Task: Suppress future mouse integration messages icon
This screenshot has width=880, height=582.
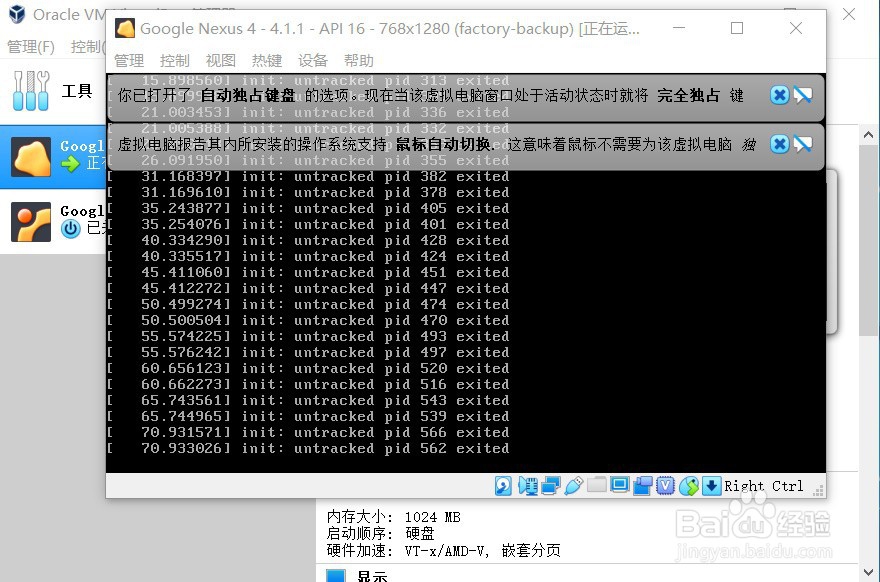Action: pyautogui.click(x=803, y=144)
